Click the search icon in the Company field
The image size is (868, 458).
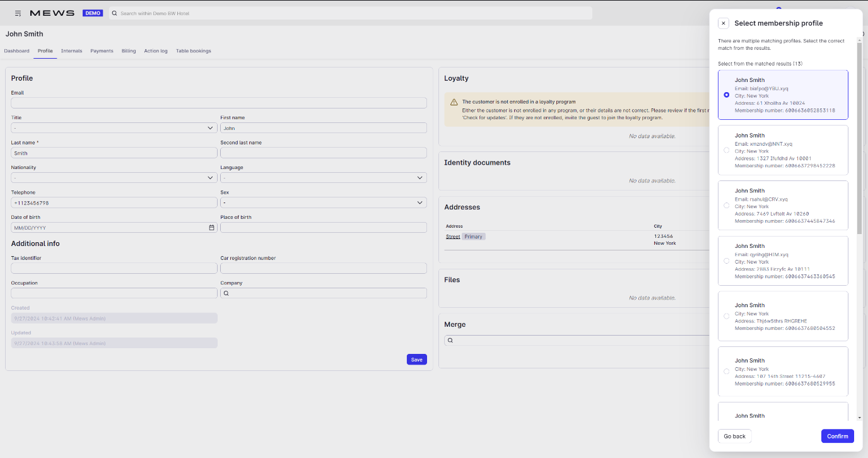point(226,293)
